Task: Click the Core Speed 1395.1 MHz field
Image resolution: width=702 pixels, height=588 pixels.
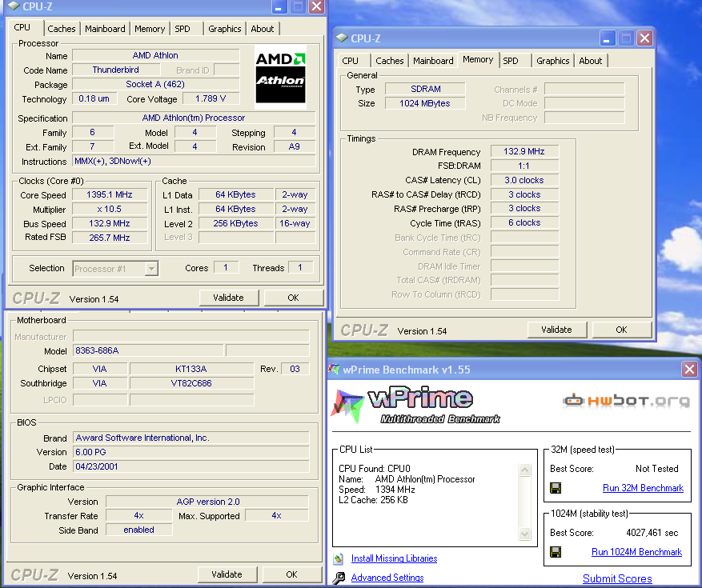Action: (110, 194)
